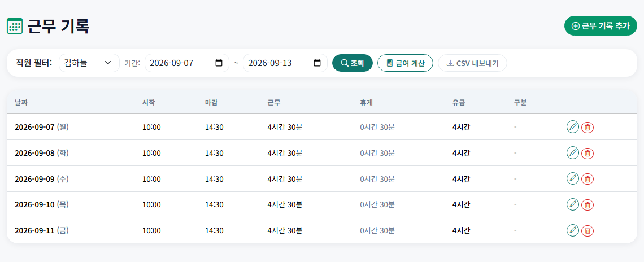Select the date cell 2026-09-10 (목)
Image resolution: width=644 pixels, height=262 pixels.
pos(41,204)
